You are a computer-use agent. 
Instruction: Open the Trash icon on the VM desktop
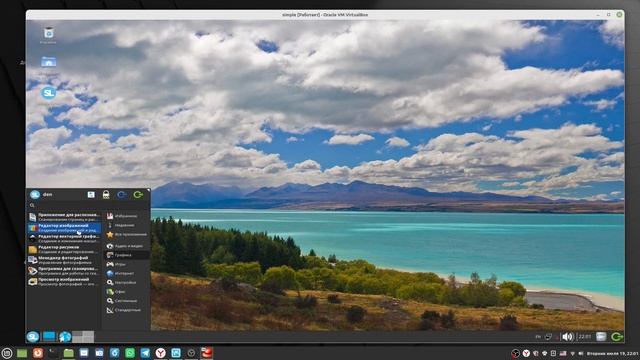(x=49, y=33)
